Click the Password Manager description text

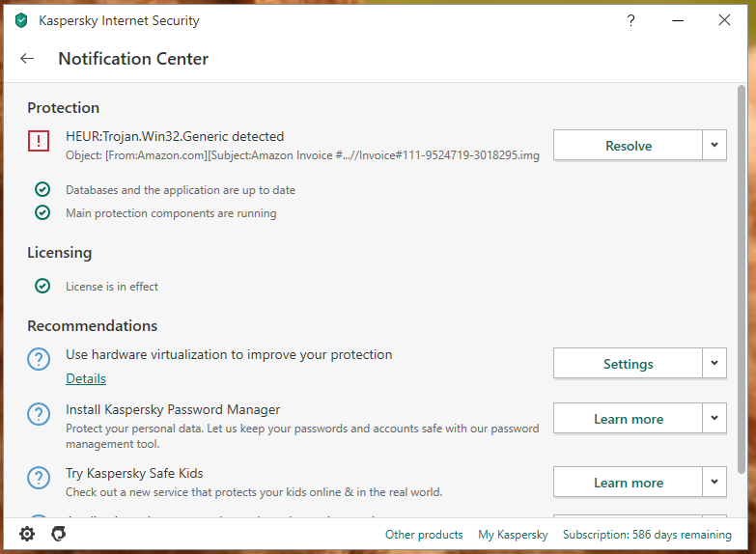[302, 436]
